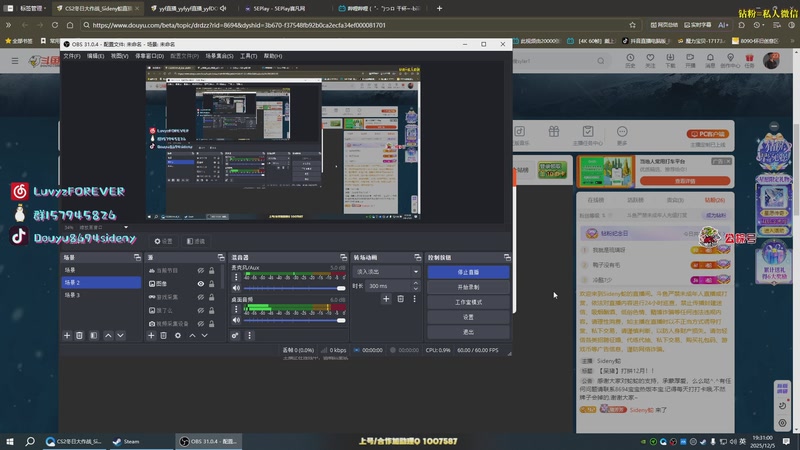The image size is (800, 450).
Task: Toggle lock on 游戏采集 source
Action: point(212,297)
